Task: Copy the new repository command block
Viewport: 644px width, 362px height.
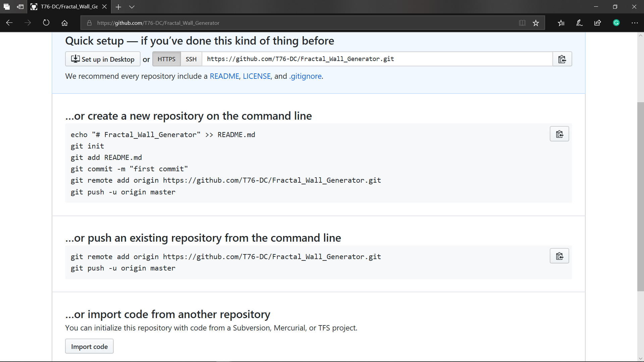Action: coord(559,134)
